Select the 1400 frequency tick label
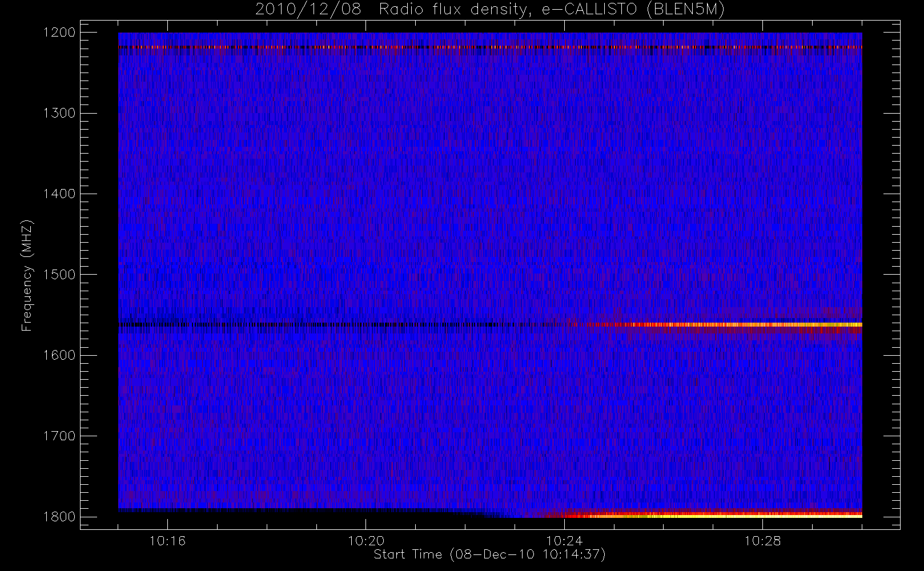 pos(59,194)
